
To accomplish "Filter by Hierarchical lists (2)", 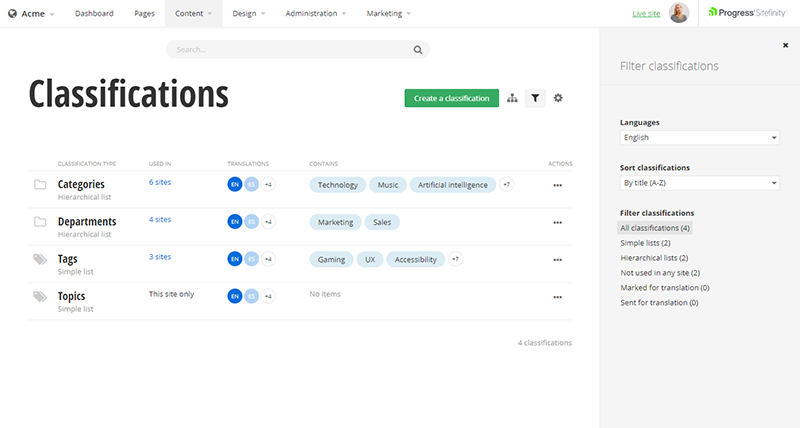I will (654, 258).
